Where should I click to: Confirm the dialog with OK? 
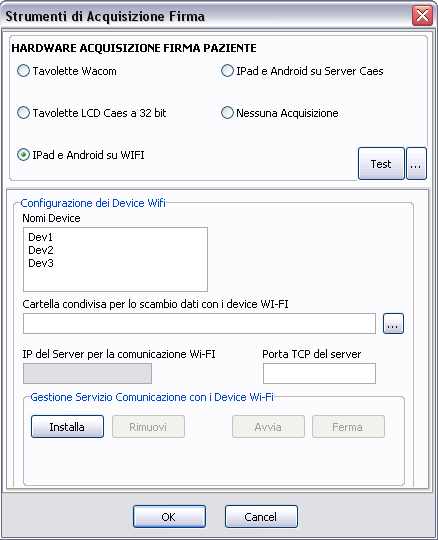169,517
